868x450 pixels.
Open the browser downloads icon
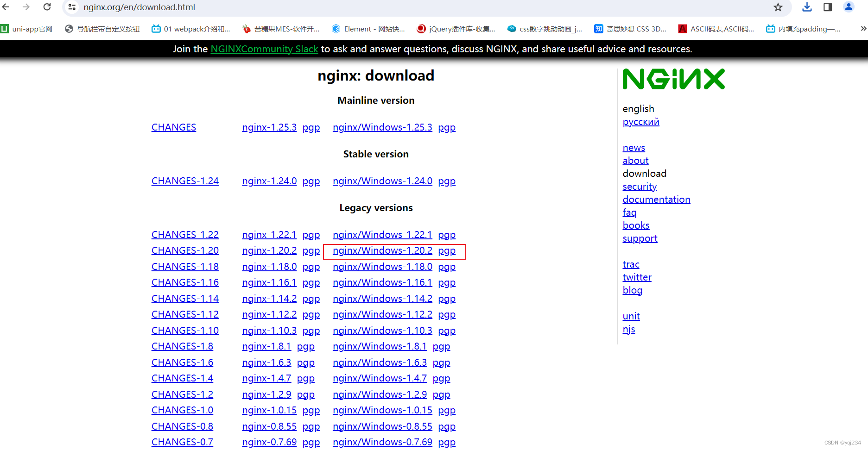pyautogui.click(x=807, y=7)
